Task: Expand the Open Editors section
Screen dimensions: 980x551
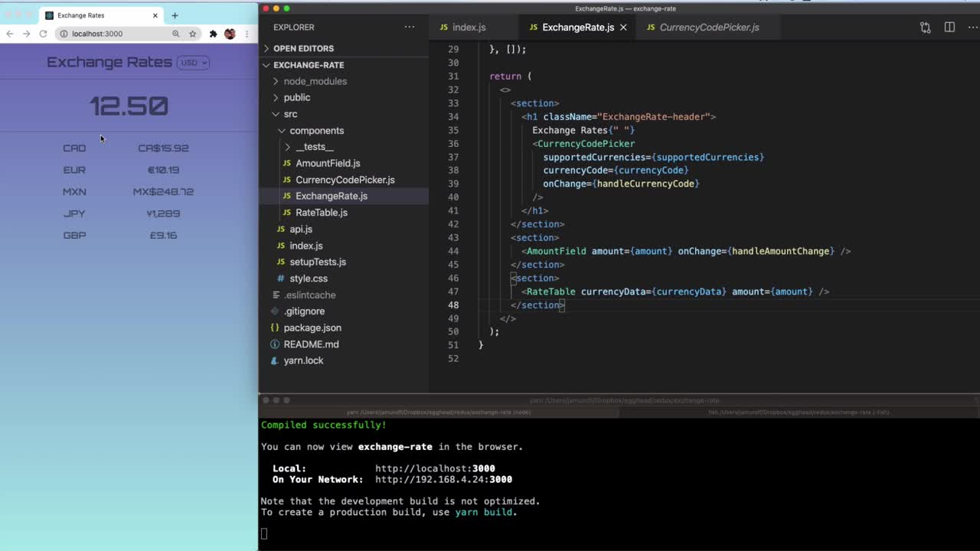Action: [303, 48]
